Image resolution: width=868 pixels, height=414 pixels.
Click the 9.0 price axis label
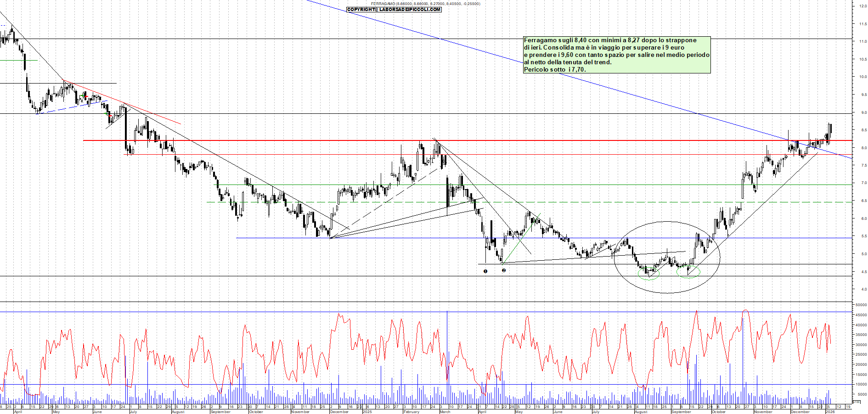tap(864, 112)
